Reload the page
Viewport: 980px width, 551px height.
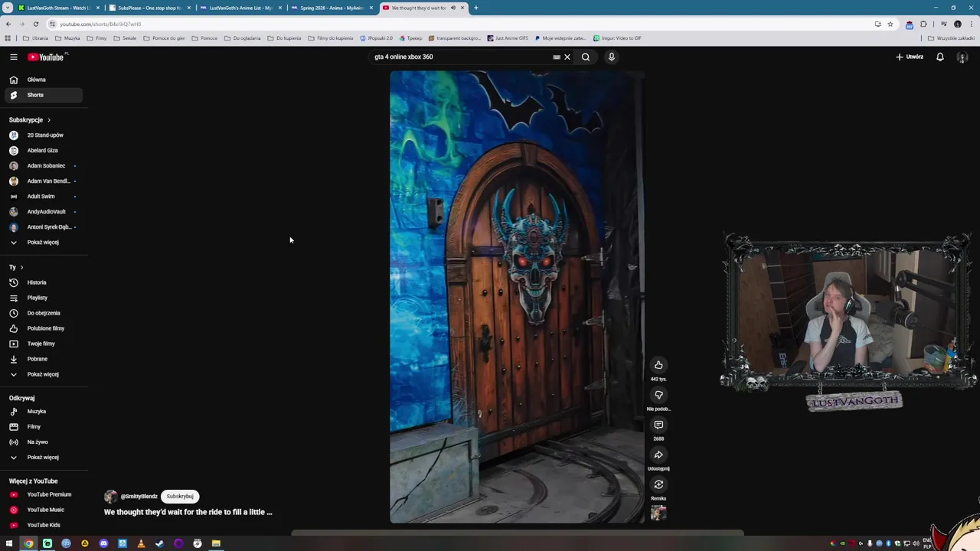point(35,24)
